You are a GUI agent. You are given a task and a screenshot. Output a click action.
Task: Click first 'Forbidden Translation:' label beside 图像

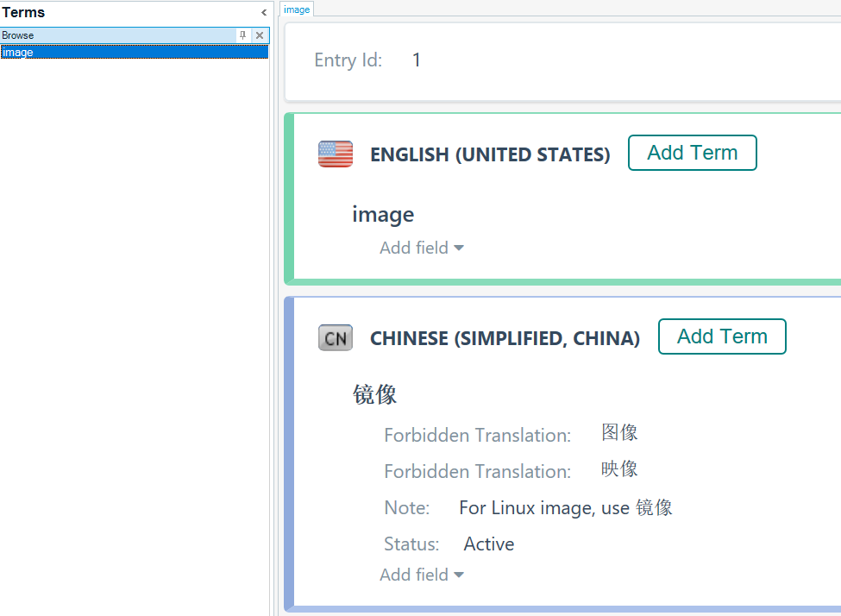[x=477, y=435]
